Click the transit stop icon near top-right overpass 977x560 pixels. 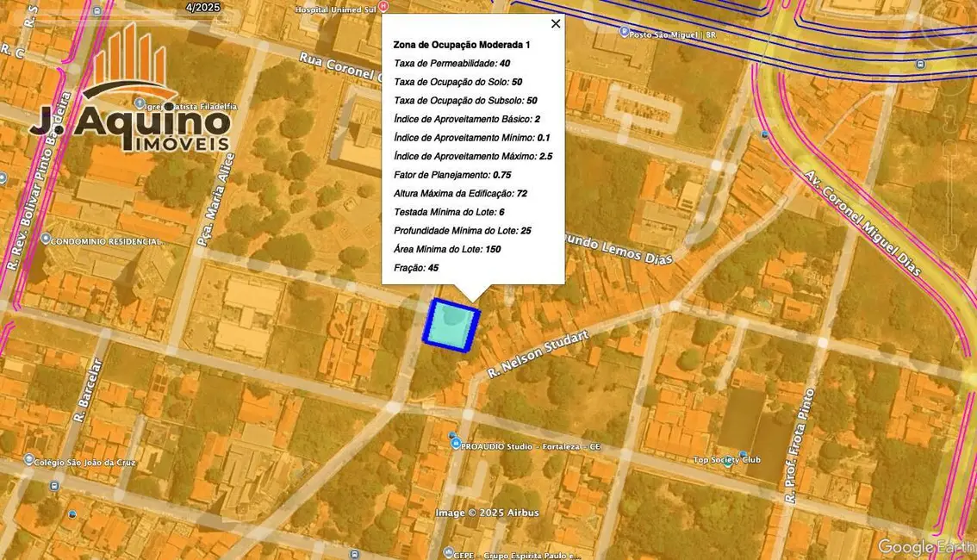[920, 64]
